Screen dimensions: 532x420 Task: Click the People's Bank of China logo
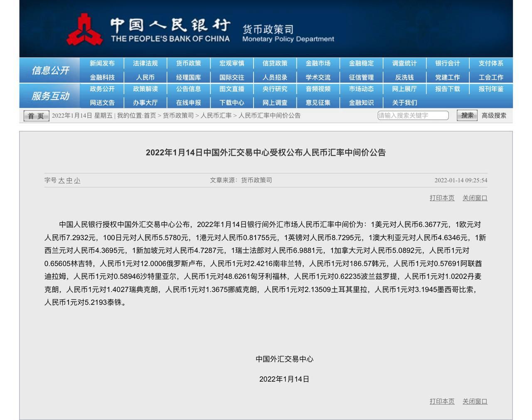(x=85, y=29)
